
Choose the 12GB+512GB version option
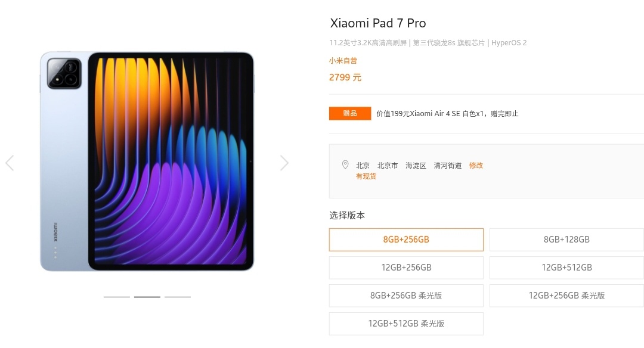[x=567, y=268]
